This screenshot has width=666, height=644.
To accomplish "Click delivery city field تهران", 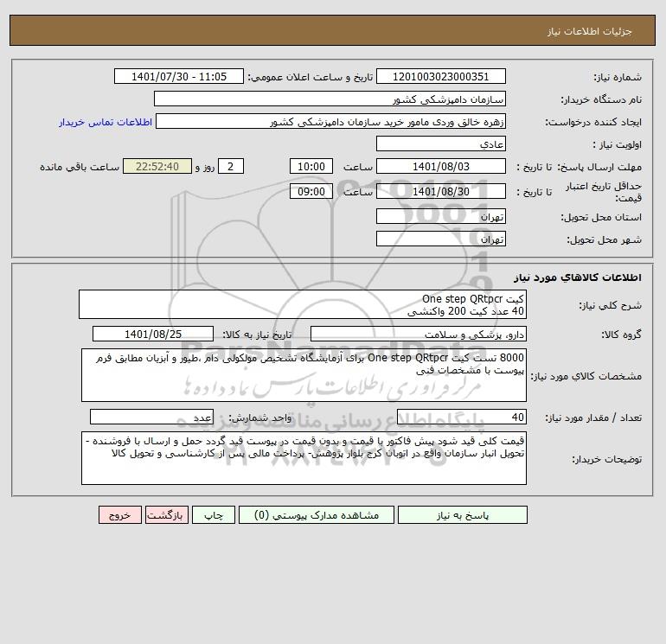I will point(441,239).
